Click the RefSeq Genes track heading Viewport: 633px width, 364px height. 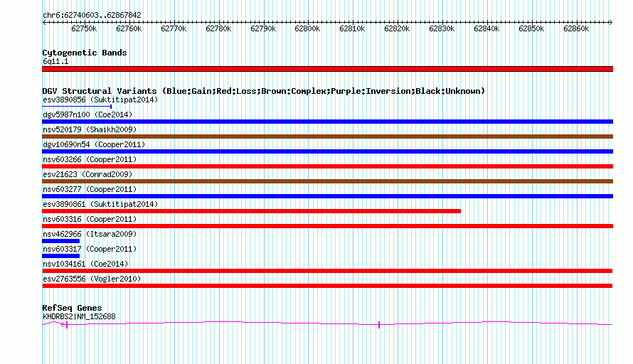[x=72, y=308]
